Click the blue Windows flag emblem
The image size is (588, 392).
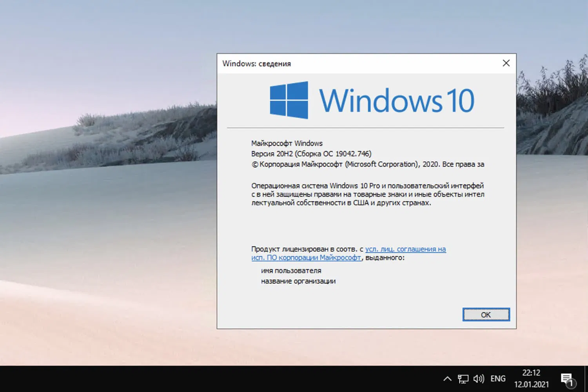[289, 100]
